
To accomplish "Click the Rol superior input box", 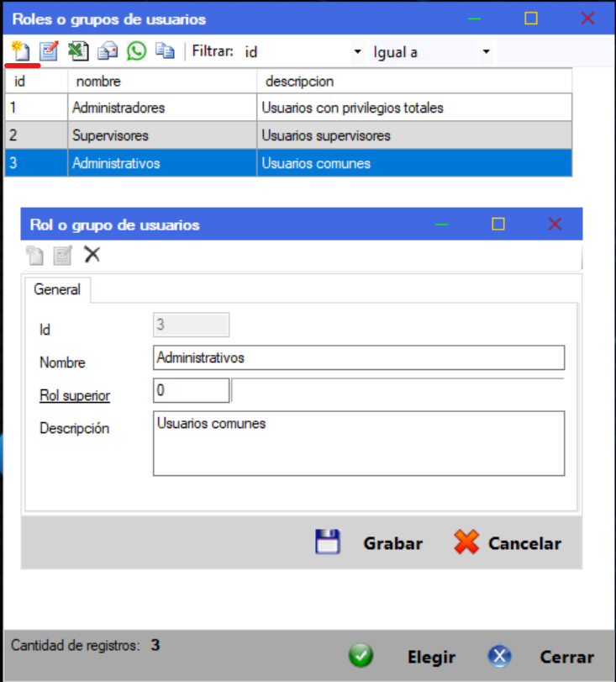I will (191, 391).
